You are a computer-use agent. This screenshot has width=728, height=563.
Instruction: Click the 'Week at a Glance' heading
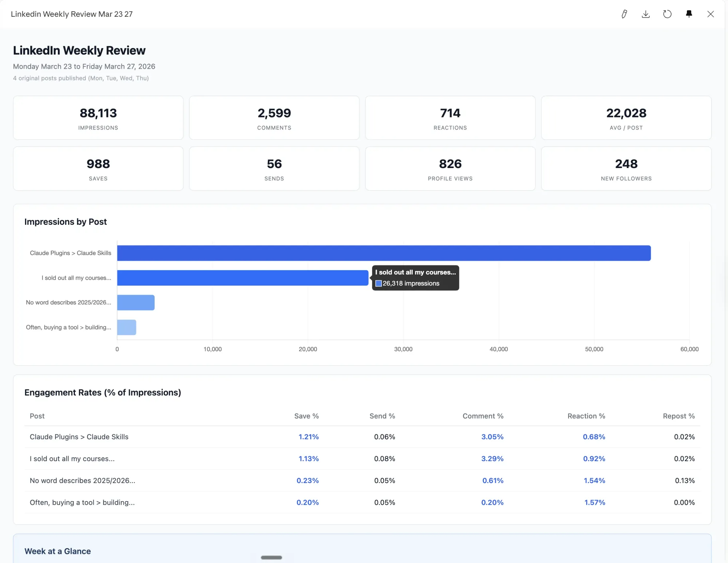58,551
